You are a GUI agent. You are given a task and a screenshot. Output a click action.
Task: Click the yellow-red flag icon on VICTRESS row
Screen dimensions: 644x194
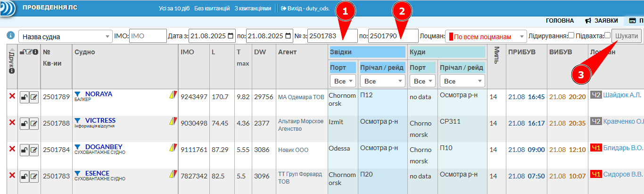point(173,121)
